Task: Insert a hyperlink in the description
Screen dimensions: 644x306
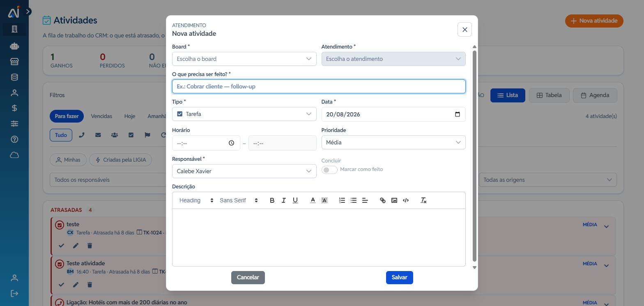Action: click(x=382, y=200)
